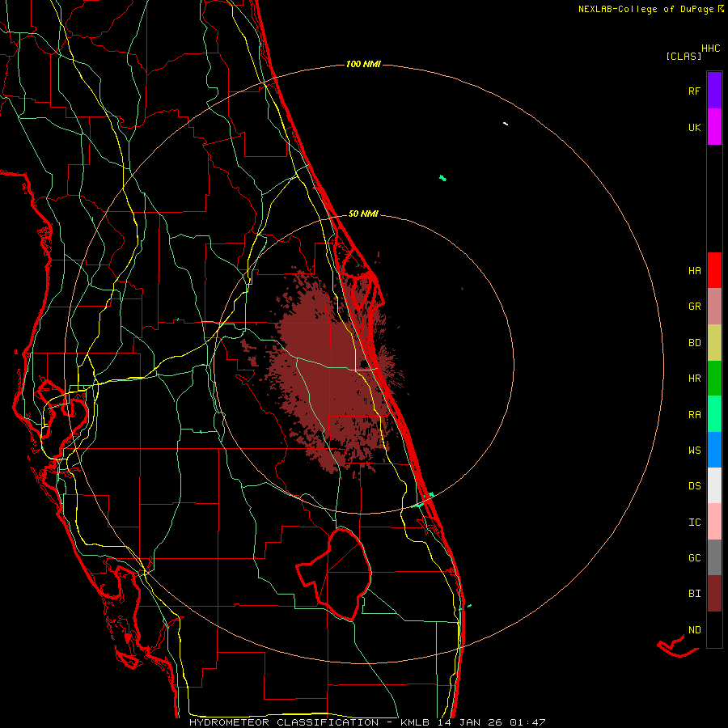Click the 50 NMI range ring label
Viewport: 728px width, 728px height.
tap(363, 214)
